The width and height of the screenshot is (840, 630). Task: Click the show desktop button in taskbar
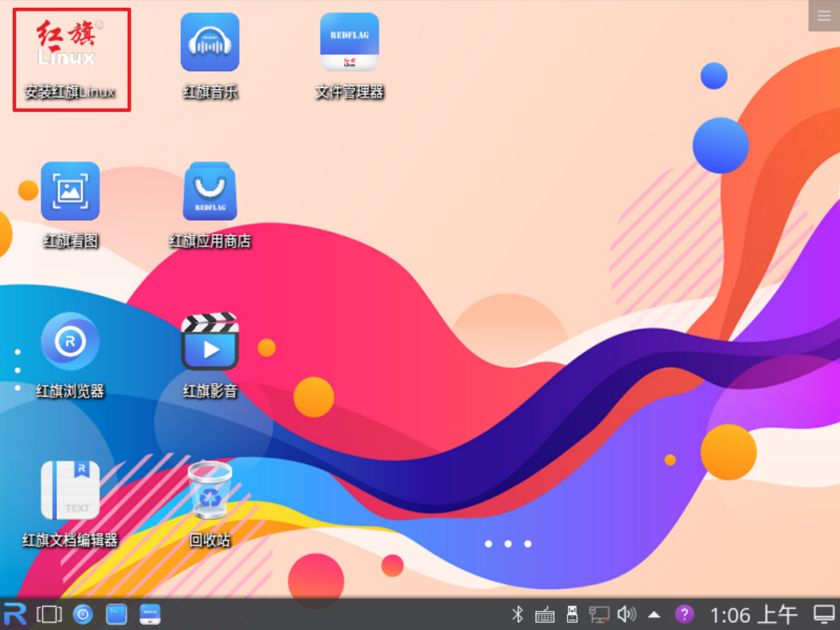tap(824, 614)
